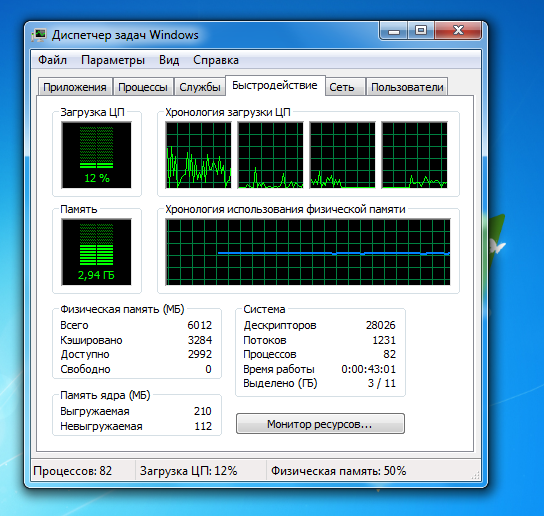Click the second CPU core history graph
The height and width of the screenshot is (516, 544).
pos(270,155)
